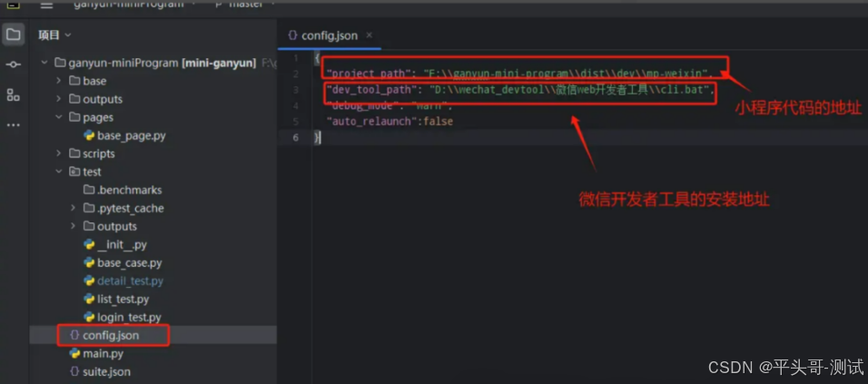This screenshot has height=384, width=868.
Task: Select the base folder icon
Action: 74,81
